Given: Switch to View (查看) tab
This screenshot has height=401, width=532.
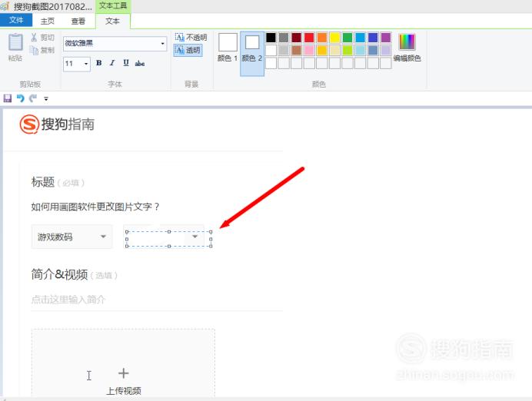Looking at the screenshot, I should click(x=78, y=21).
